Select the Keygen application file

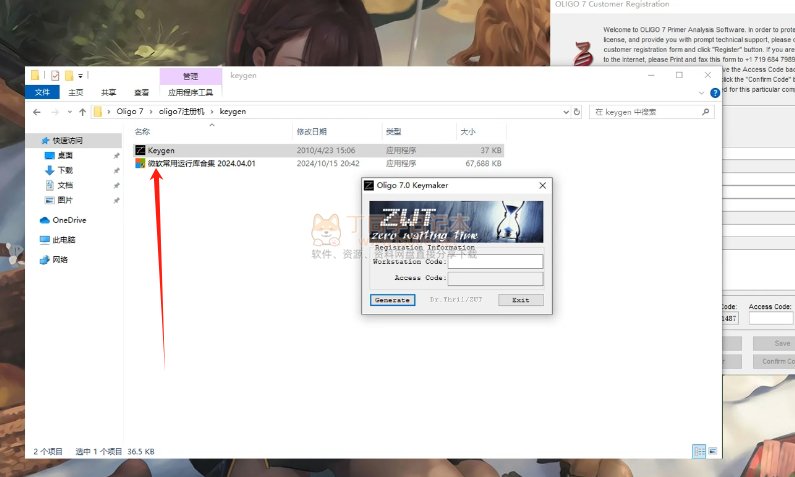(x=161, y=150)
